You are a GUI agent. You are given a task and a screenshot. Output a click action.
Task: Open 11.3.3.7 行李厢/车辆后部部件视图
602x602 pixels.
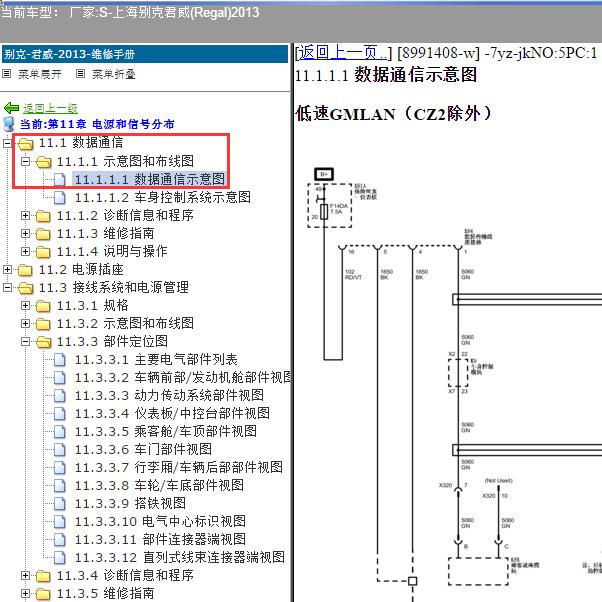click(x=179, y=468)
